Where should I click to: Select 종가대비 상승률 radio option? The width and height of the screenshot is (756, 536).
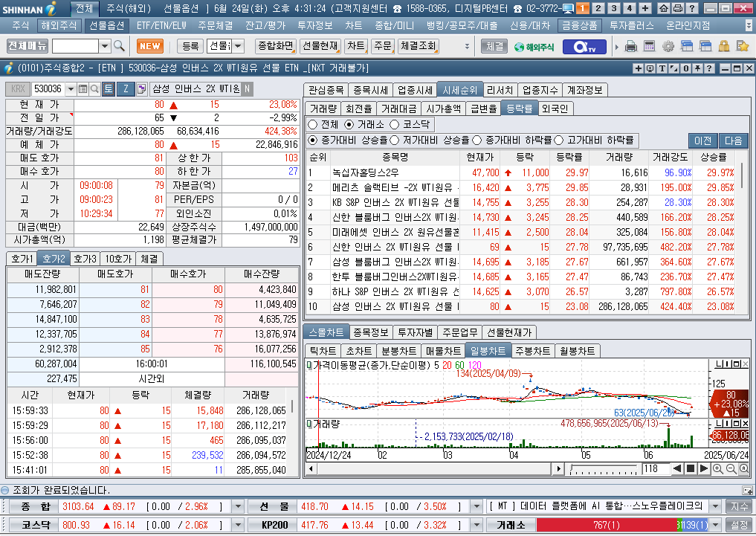coord(312,141)
